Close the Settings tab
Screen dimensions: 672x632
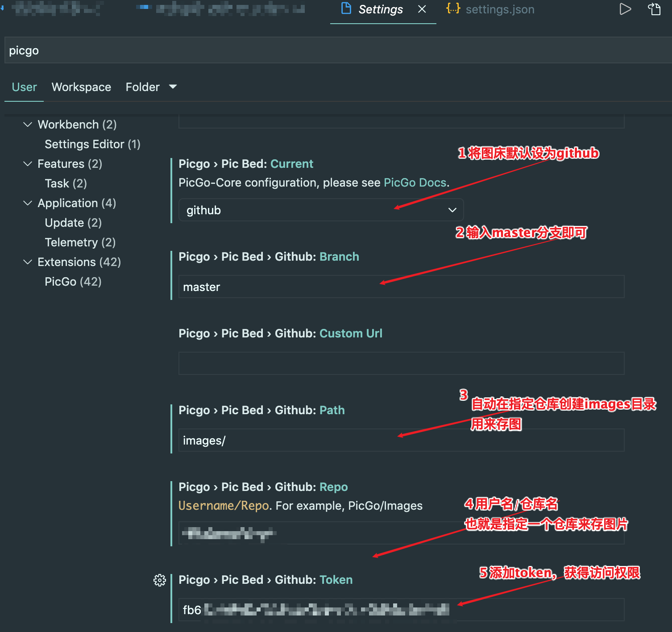(x=422, y=9)
